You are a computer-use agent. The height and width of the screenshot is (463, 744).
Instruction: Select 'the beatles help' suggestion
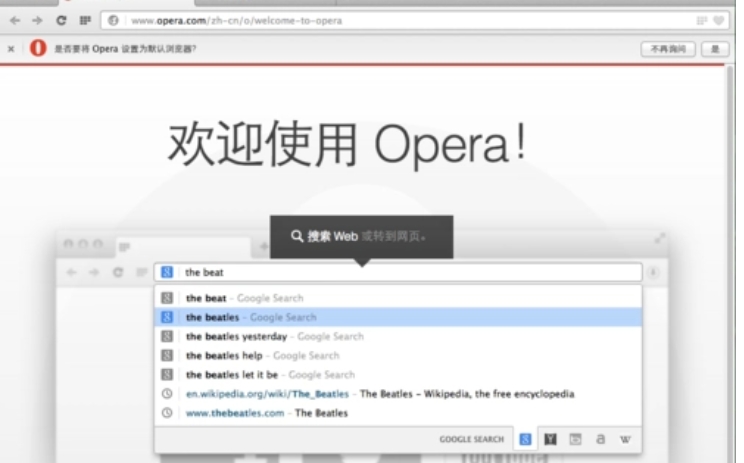click(x=398, y=355)
